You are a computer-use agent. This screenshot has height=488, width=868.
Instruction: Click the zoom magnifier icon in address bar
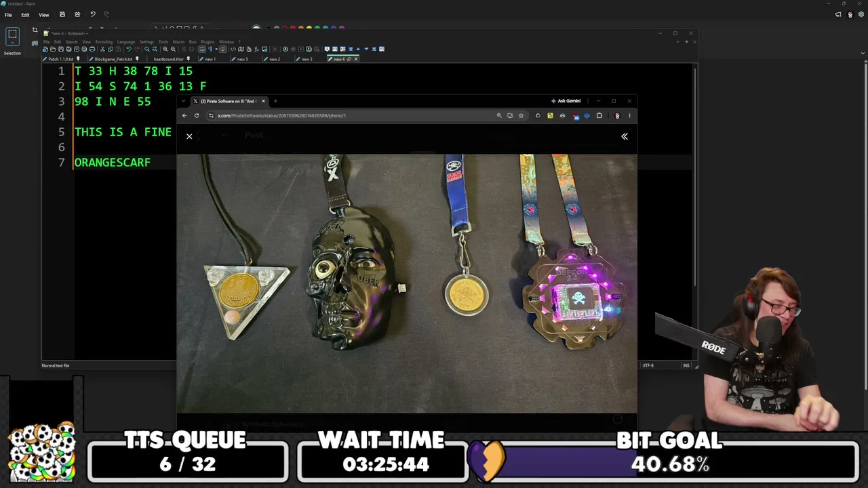coord(499,115)
